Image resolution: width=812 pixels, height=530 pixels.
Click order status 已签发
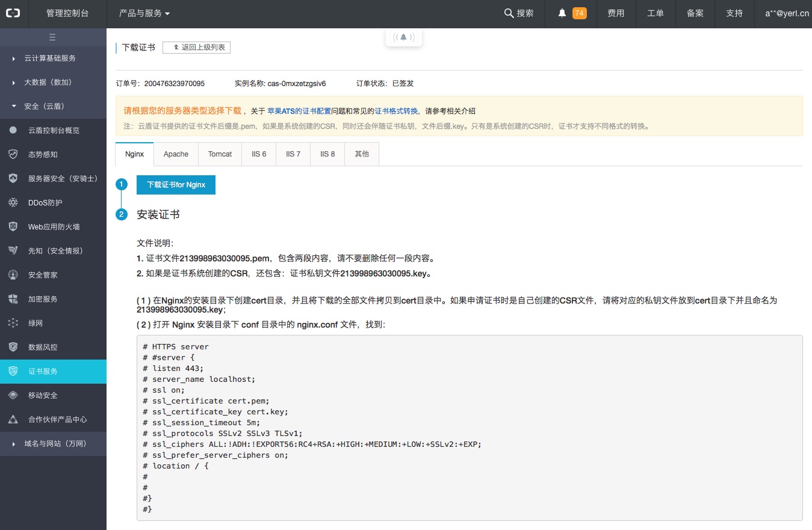coord(403,84)
